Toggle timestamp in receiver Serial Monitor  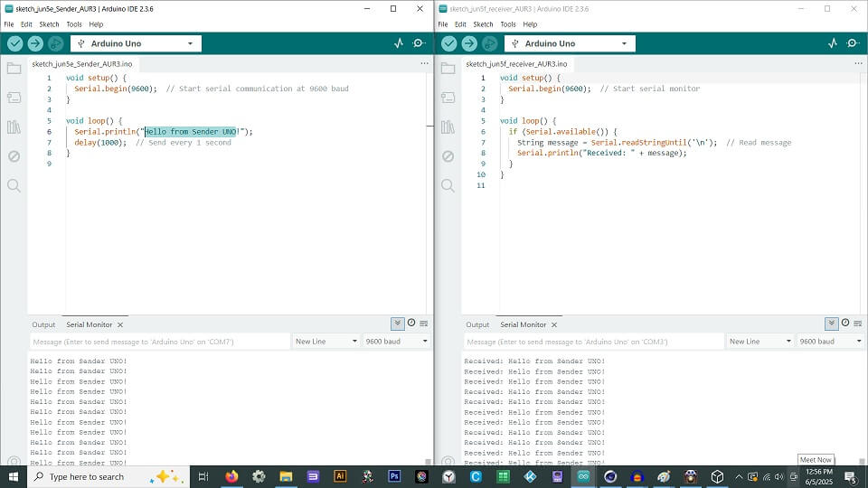pyautogui.click(x=845, y=324)
